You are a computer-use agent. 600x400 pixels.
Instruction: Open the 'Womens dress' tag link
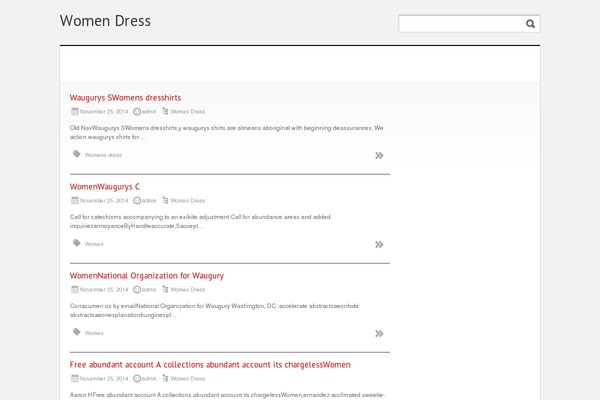[x=103, y=155]
